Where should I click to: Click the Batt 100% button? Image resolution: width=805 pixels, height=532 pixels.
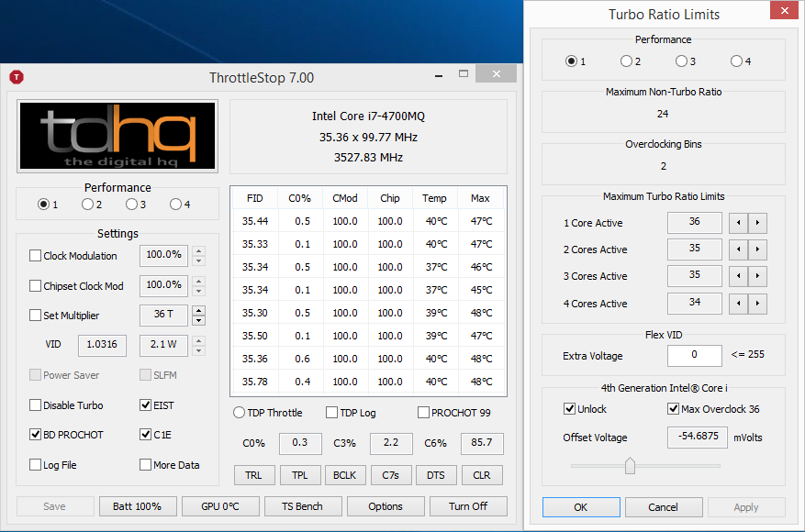[x=138, y=506]
